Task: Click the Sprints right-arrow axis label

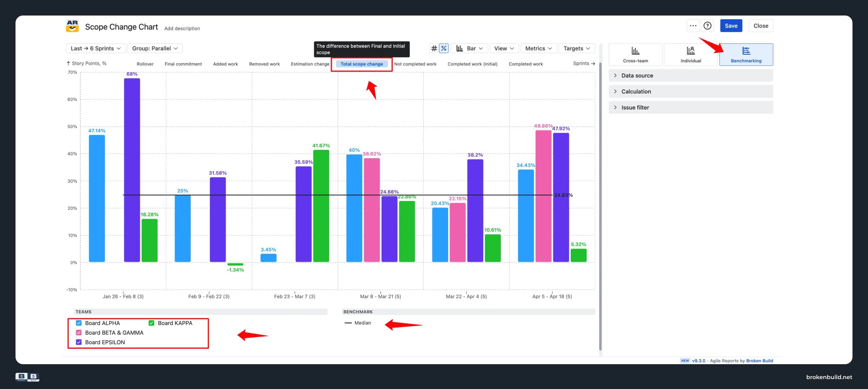Action: [x=584, y=63]
